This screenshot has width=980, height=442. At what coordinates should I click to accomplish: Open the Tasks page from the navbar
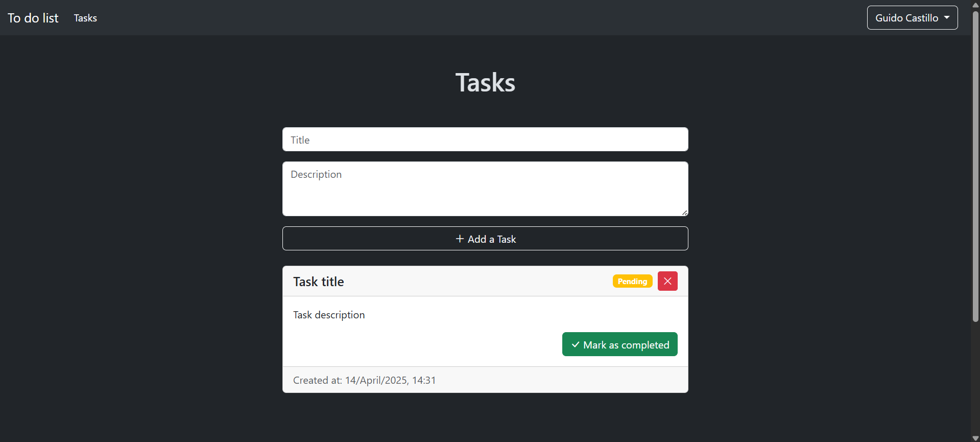(85, 18)
